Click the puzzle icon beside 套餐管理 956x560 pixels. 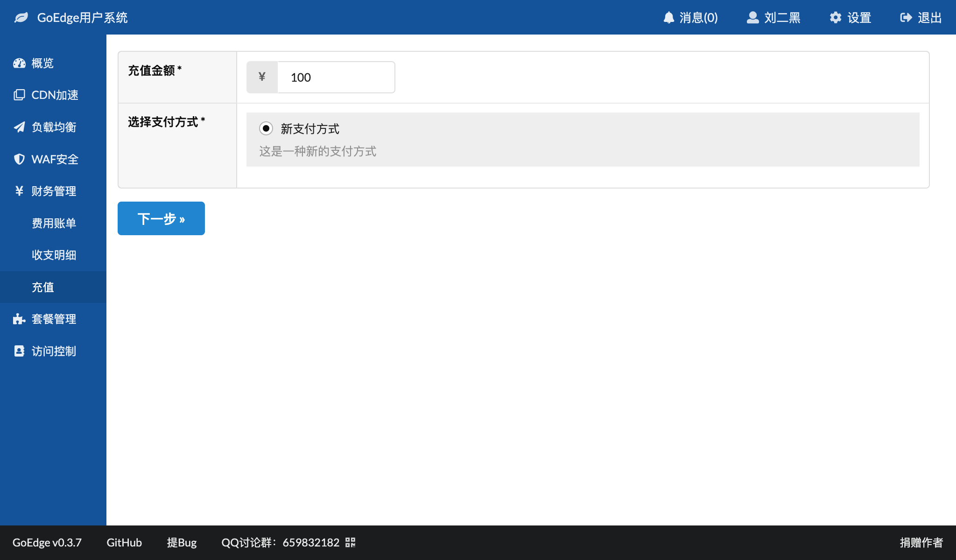19,319
